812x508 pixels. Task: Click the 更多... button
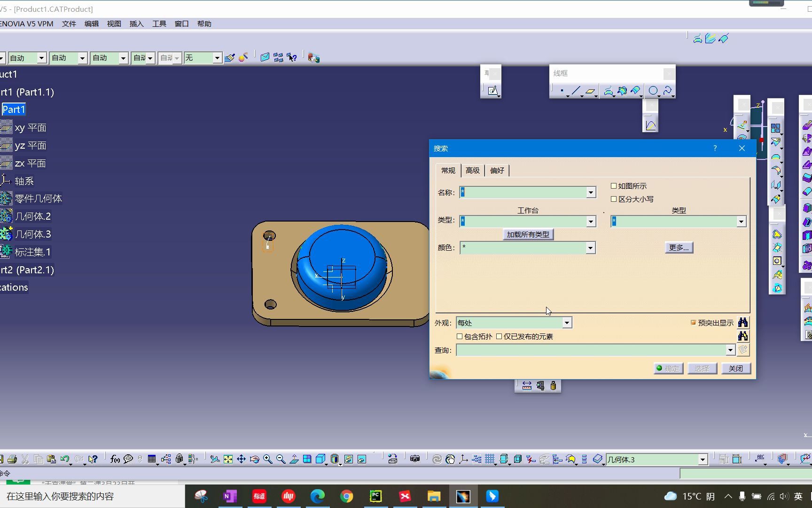point(679,247)
